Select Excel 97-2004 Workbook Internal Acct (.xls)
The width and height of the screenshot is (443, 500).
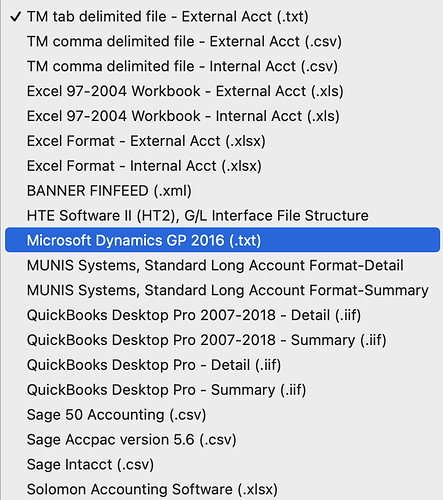point(222,116)
